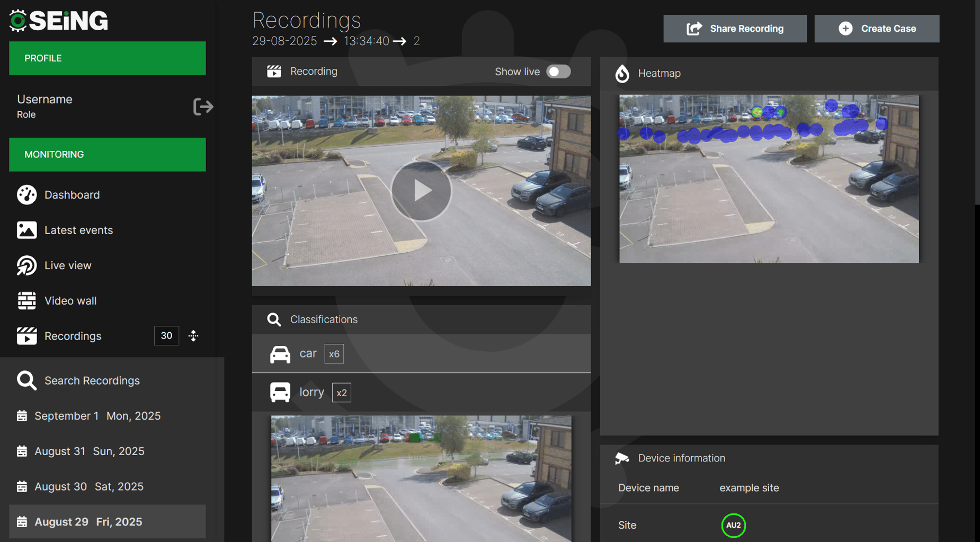Select the Video wall brick icon
Viewport: 980px width, 542px height.
26,300
